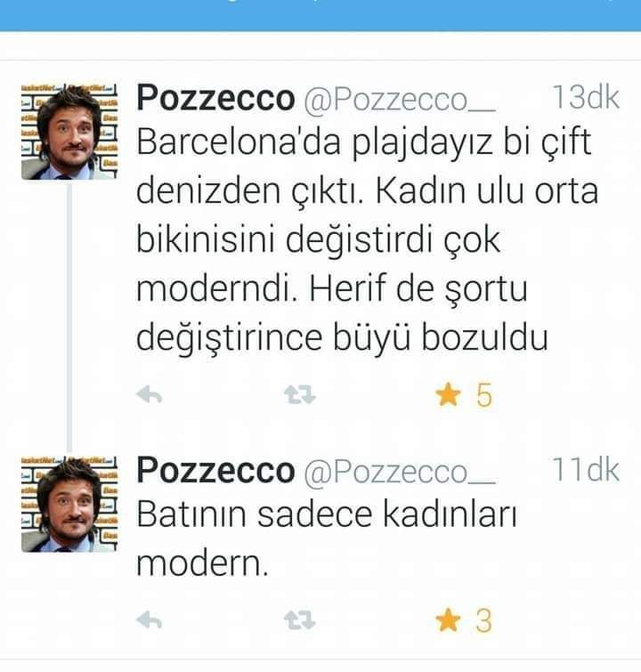Screen dimensions: 641x672
Task: Open the Barcelona'da plajdayız tweet text
Action: tap(367, 239)
